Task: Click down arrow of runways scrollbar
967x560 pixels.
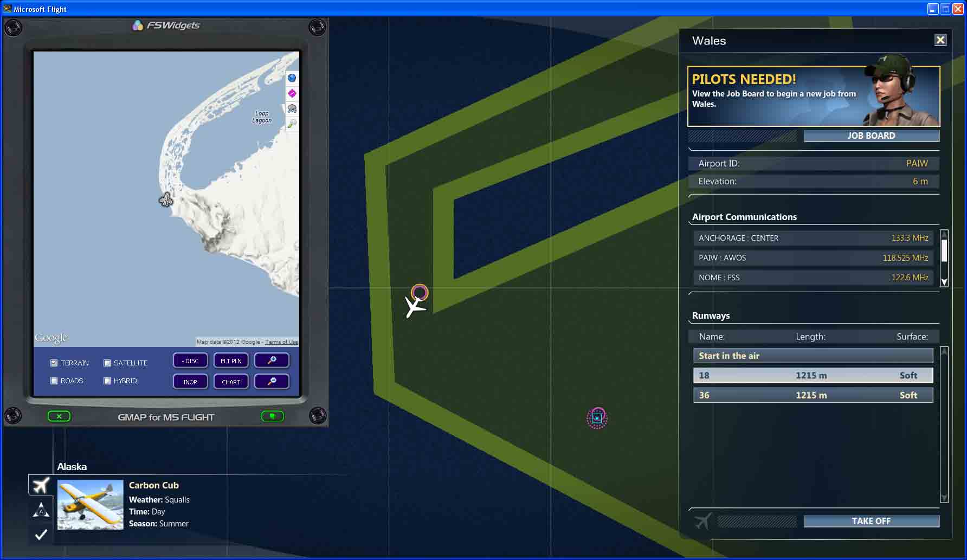Action: point(944,498)
